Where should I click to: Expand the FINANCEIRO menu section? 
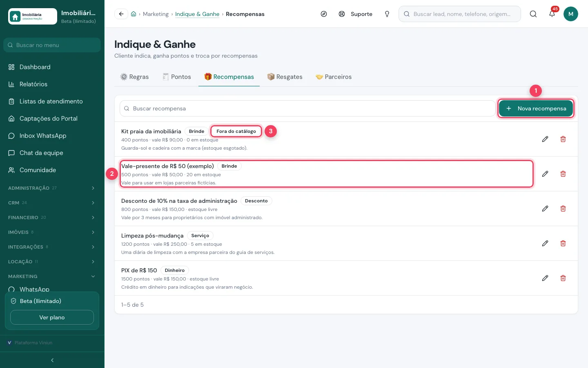tap(52, 218)
